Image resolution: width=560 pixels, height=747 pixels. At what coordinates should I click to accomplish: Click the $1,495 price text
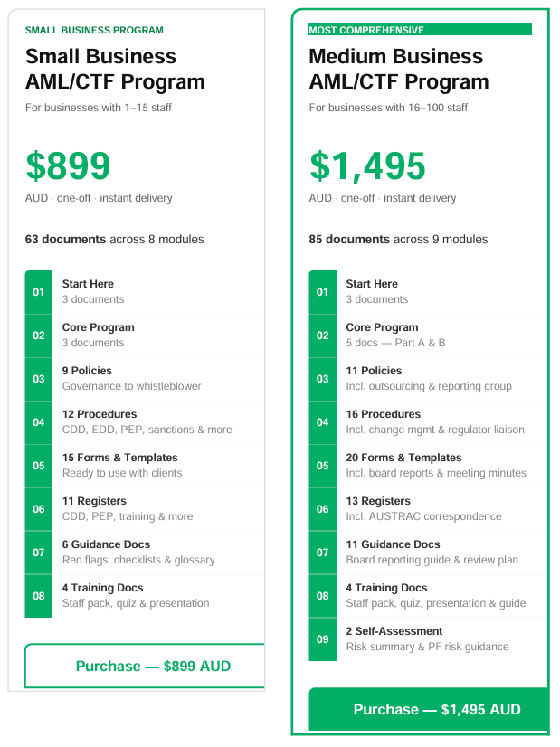point(367,167)
